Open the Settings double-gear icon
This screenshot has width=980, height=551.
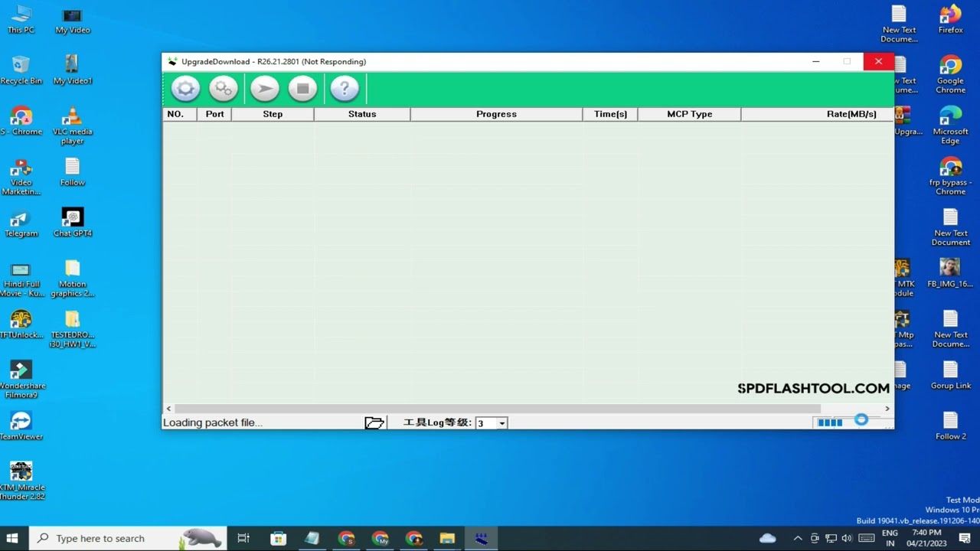point(224,89)
